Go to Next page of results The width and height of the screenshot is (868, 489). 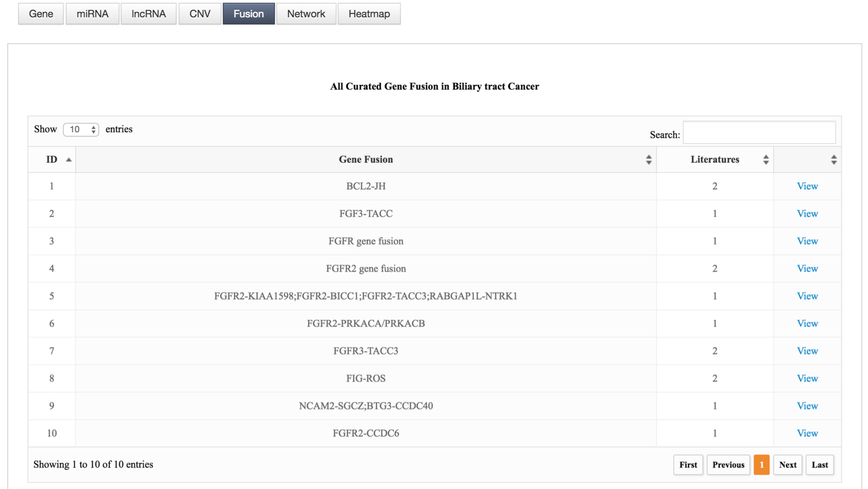point(787,465)
